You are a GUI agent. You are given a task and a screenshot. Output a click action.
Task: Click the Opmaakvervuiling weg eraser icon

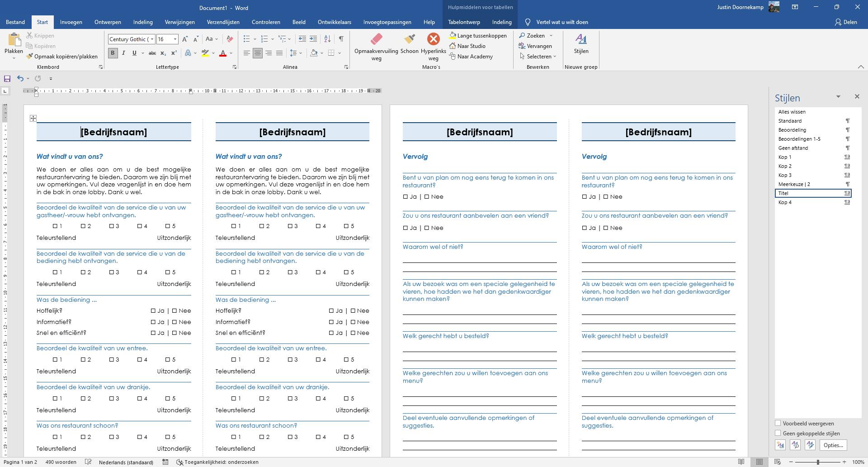[376, 40]
